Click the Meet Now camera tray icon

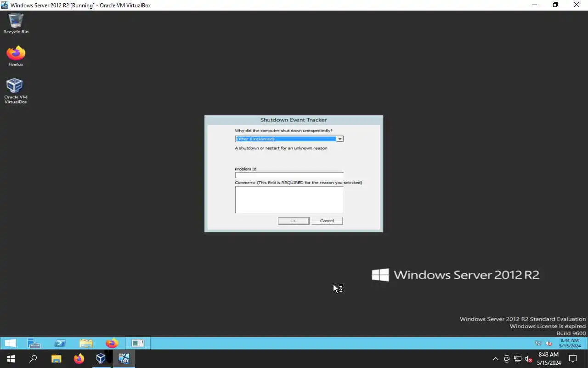click(x=507, y=359)
